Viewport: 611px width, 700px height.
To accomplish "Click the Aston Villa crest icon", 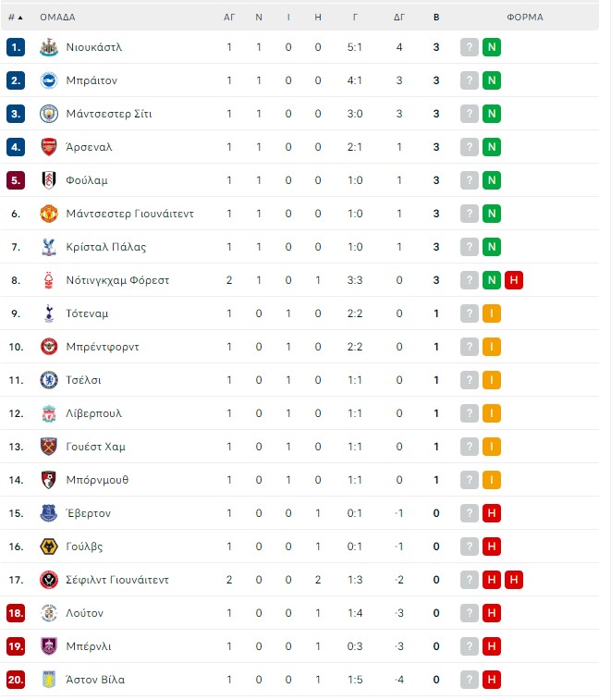I will [49, 680].
